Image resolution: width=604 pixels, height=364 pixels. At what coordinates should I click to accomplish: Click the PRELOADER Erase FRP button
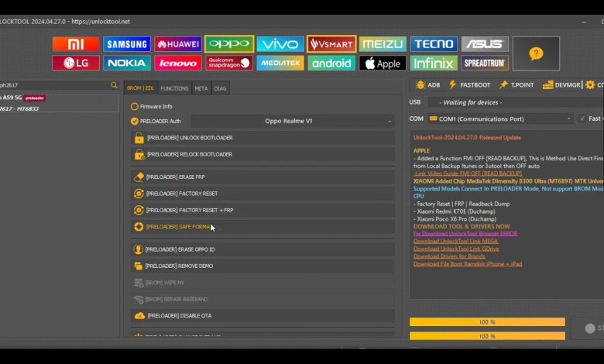(x=263, y=177)
